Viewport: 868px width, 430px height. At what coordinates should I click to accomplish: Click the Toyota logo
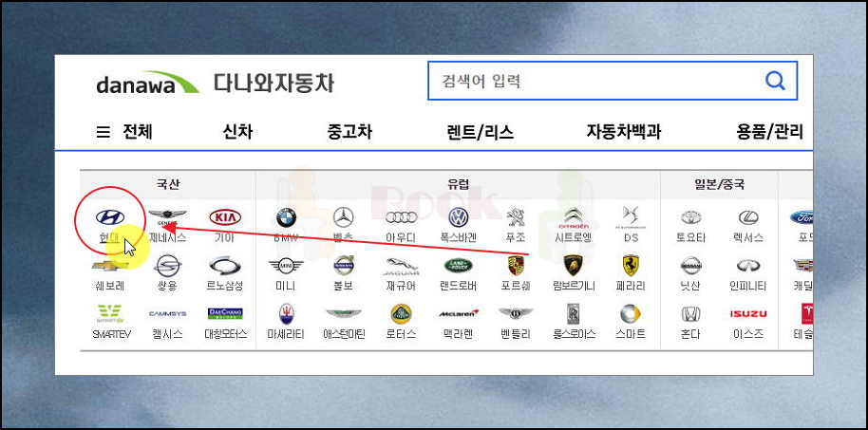(690, 217)
